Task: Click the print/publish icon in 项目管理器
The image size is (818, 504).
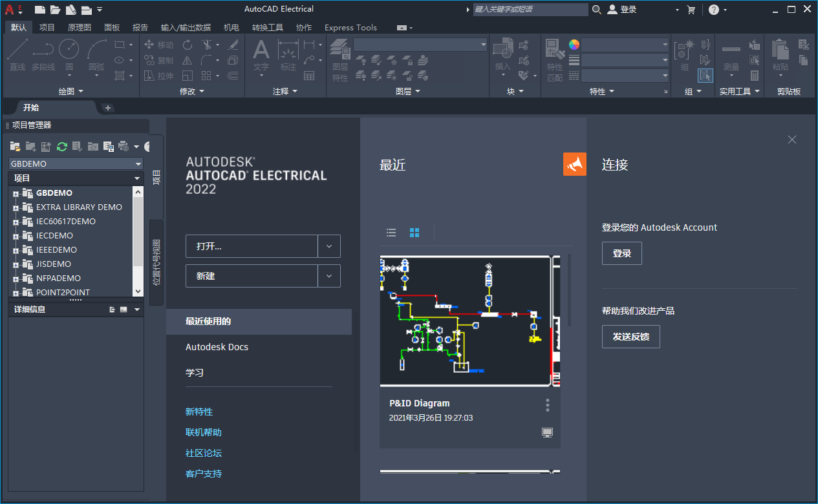Action: click(124, 147)
